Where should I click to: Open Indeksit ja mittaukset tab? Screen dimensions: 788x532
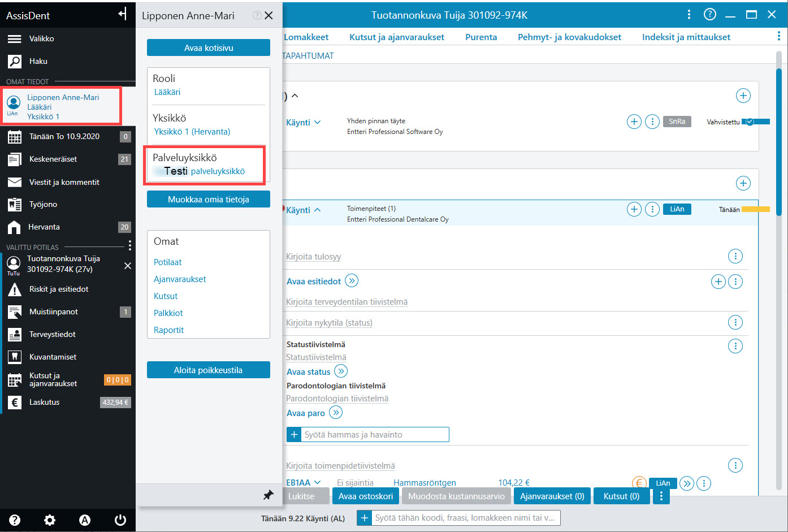click(x=686, y=37)
